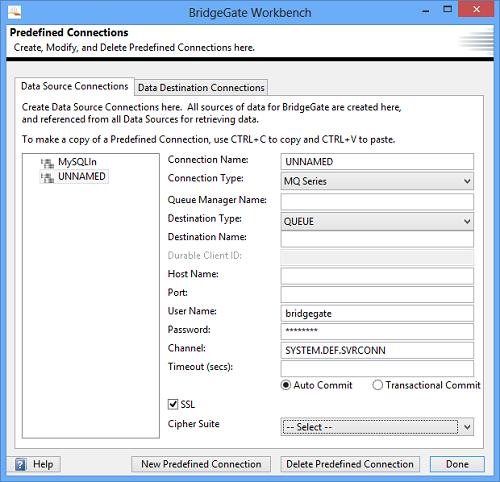Click the MySQLIn connection icon

[47, 163]
